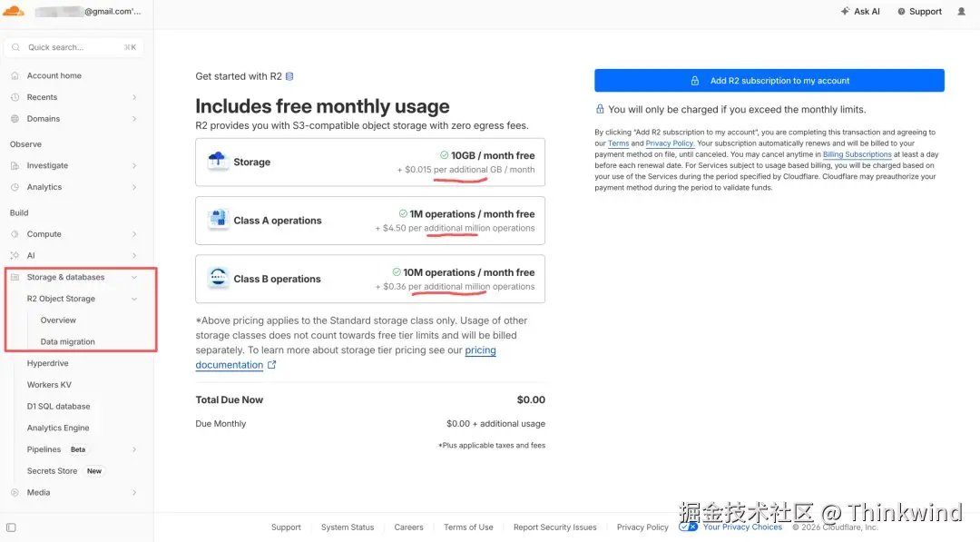Viewport: 980px width, 542px height.
Task: Click Add R2 subscription to my account
Action: (x=769, y=81)
